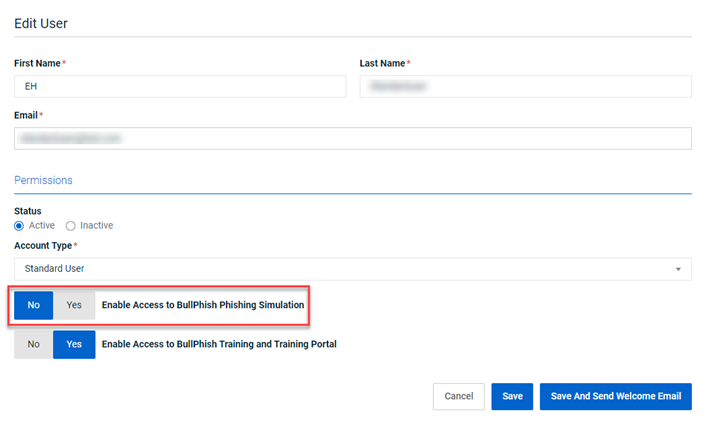Click the Last Name label
Viewport: 708px width, 423px height.
coord(382,63)
